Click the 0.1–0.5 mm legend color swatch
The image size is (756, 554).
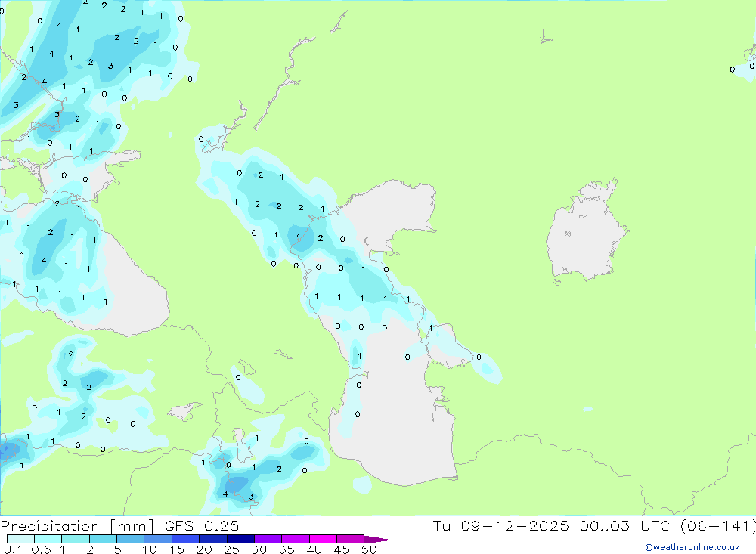pyautogui.click(x=20, y=539)
